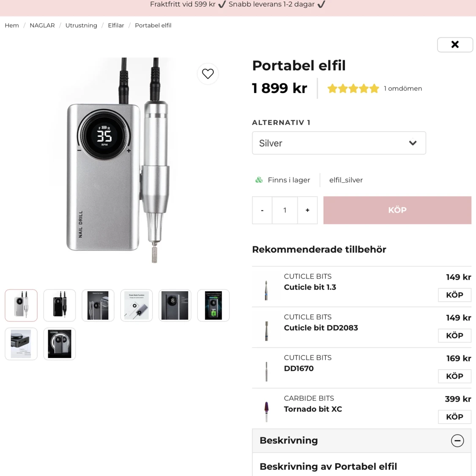Decrease quantity with minus button
The image size is (476, 476).
pyautogui.click(x=262, y=210)
